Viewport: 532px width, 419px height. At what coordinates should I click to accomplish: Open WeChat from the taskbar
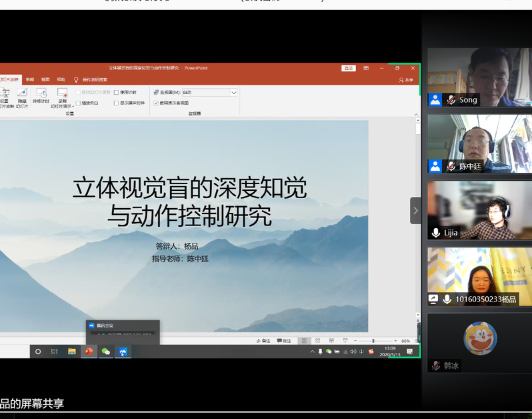(105, 351)
